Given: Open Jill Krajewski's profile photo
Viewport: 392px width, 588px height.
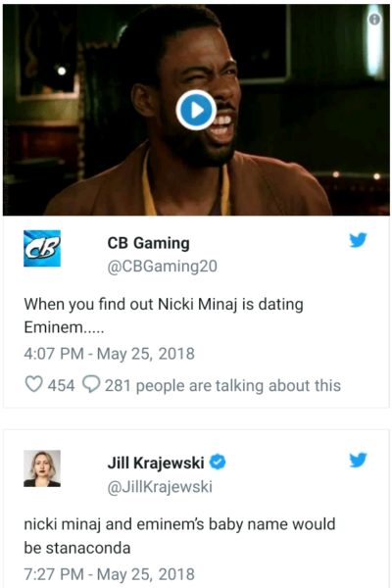Looking at the screenshot, I should [x=42, y=468].
